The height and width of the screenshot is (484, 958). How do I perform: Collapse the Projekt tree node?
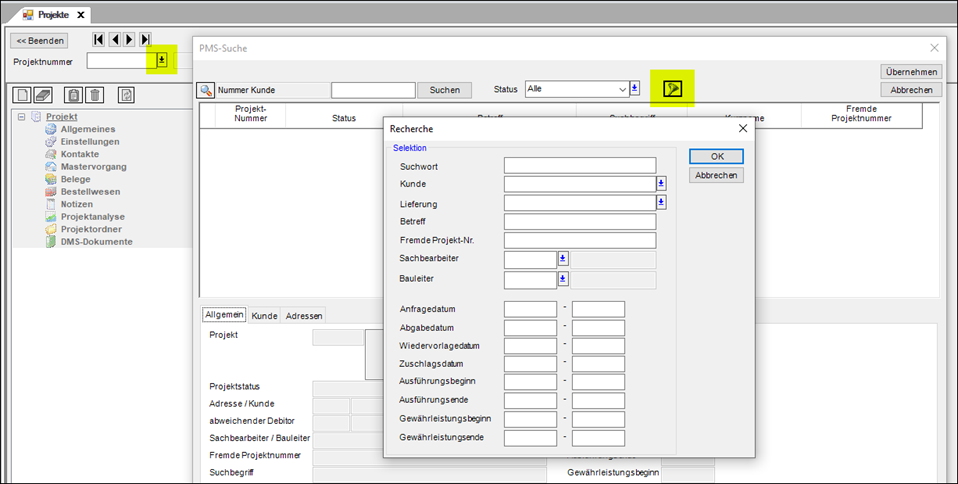coord(21,117)
